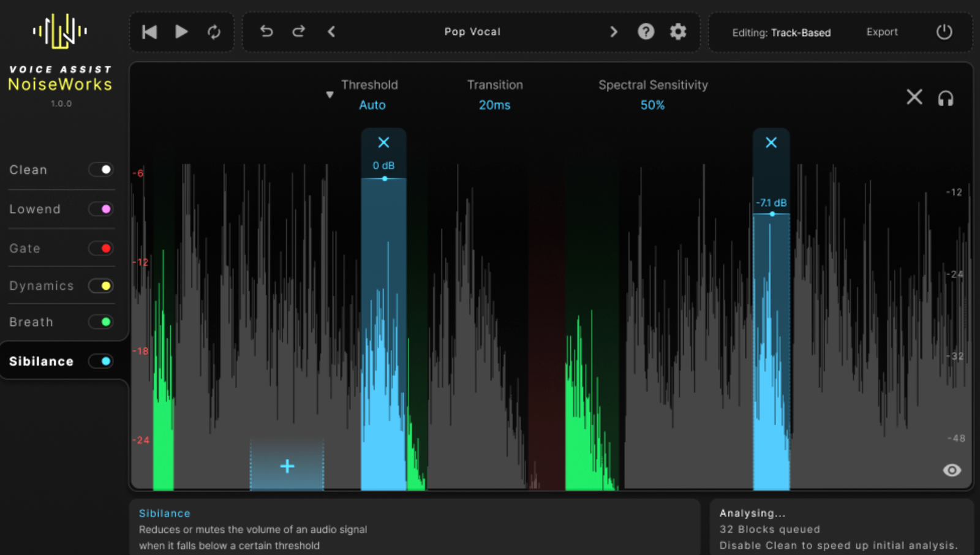Toggle the Lowend module switch

[101, 209]
